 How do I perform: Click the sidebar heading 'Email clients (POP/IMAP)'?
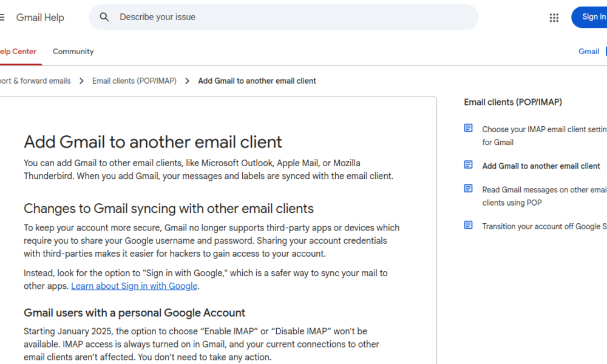(x=513, y=102)
